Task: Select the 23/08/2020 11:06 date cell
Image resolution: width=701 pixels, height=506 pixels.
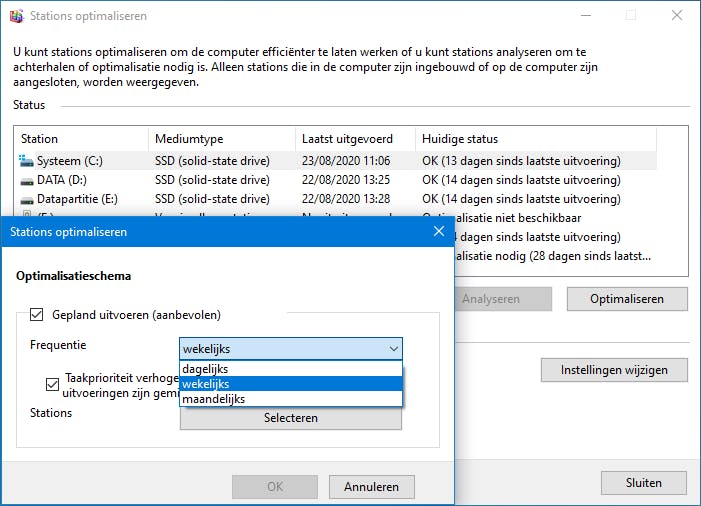Action: 346,160
